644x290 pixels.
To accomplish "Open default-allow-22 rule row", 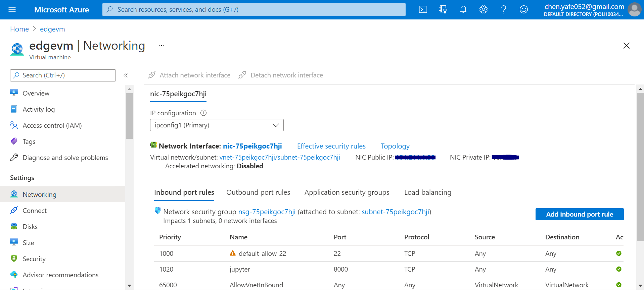I will [389, 253].
